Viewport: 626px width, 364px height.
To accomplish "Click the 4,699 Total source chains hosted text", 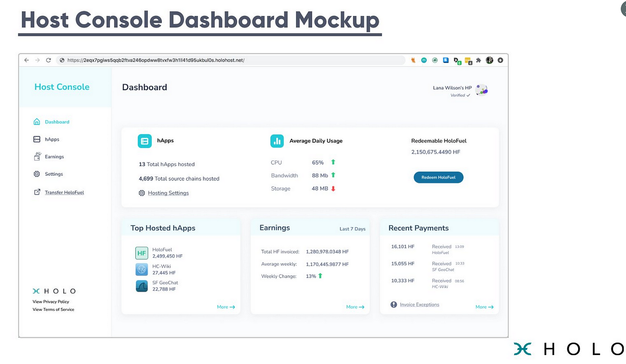I will click(x=179, y=179).
